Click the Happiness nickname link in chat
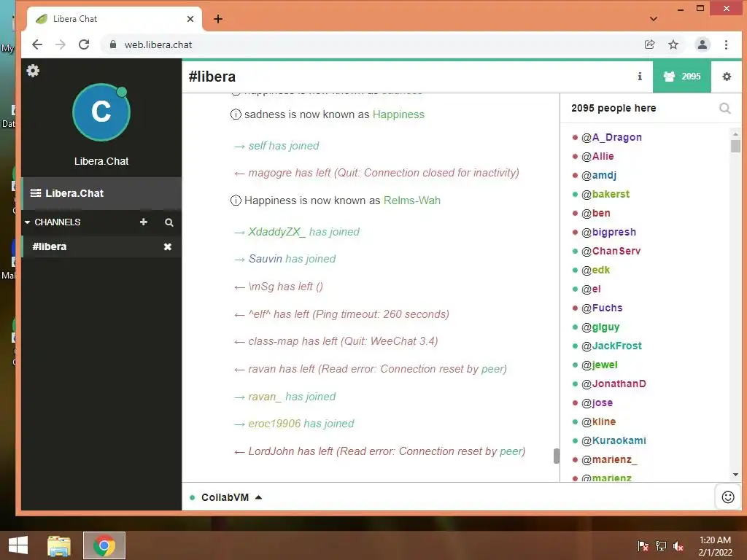The width and height of the screenshot is (747, 560). tap(398, 114)
